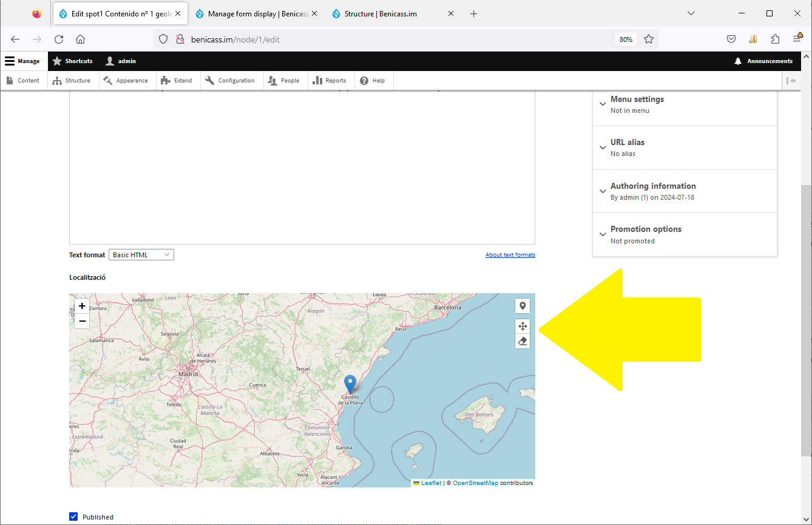Close the 'Manage form display' tab
812x525 pixels.
click(314, 13)
